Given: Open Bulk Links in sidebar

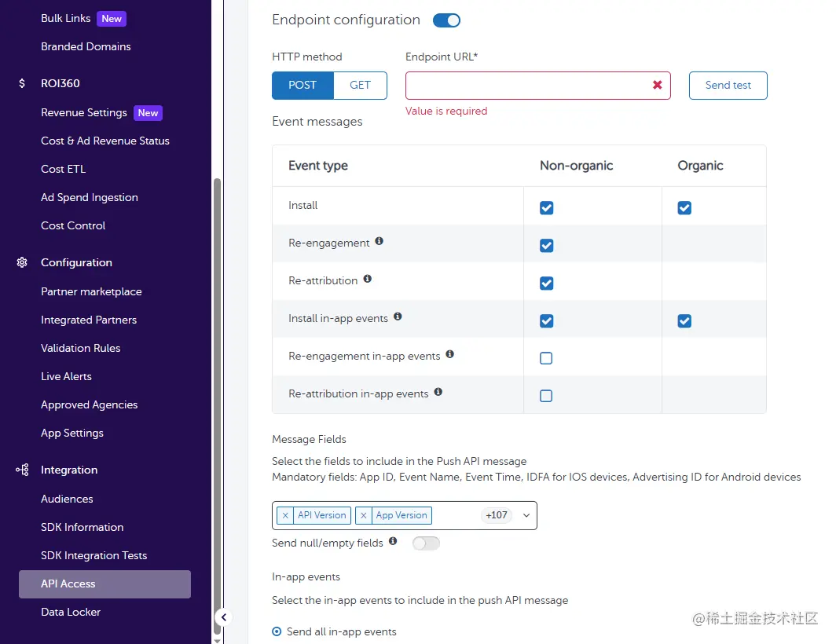Looking at the screenshot, I should (x=65, y=19).
